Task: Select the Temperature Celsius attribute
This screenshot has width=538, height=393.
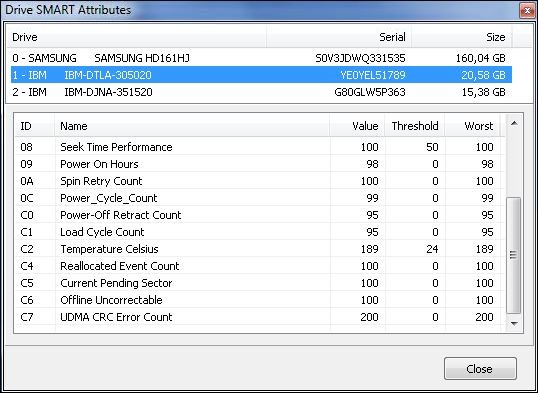Action: 260,249
